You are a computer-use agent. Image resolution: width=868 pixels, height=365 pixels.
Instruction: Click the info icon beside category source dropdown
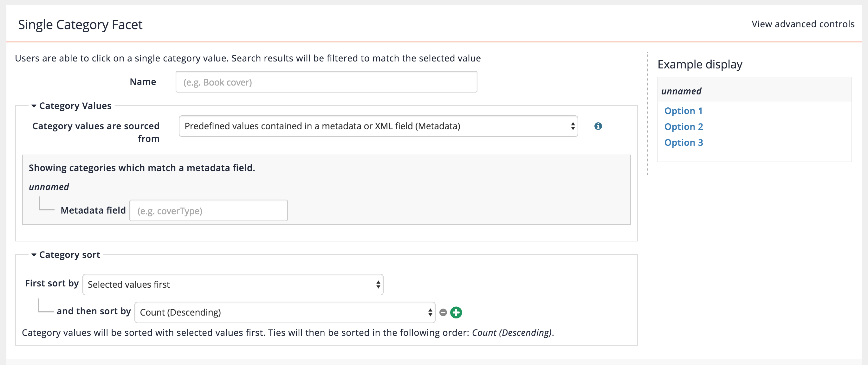pyautogui.click(x=598, y=126)
